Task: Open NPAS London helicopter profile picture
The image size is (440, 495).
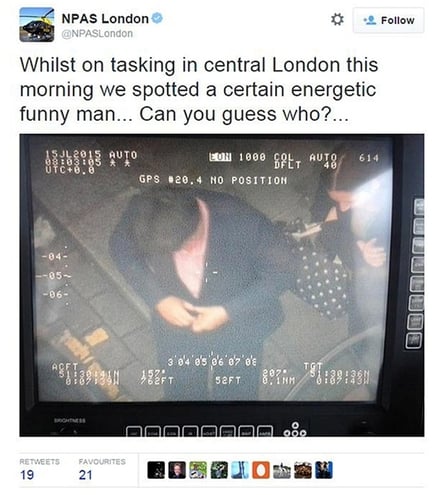Action: point(37,25)
